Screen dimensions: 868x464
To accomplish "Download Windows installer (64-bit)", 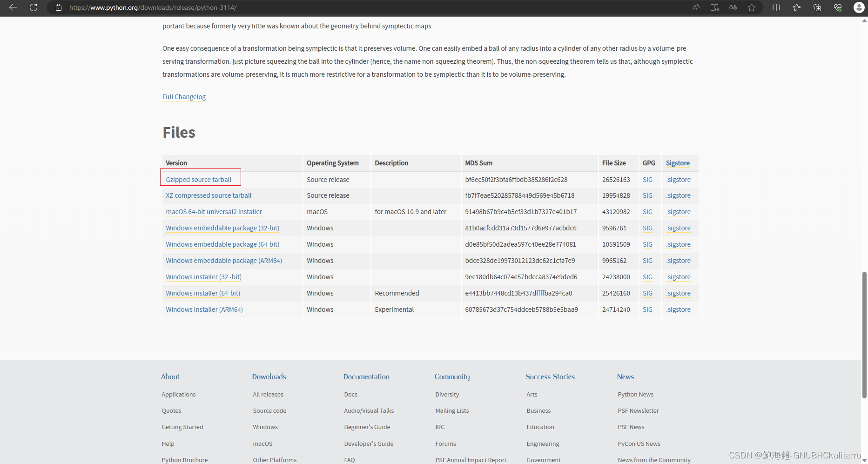I will [x=203, y=293].
